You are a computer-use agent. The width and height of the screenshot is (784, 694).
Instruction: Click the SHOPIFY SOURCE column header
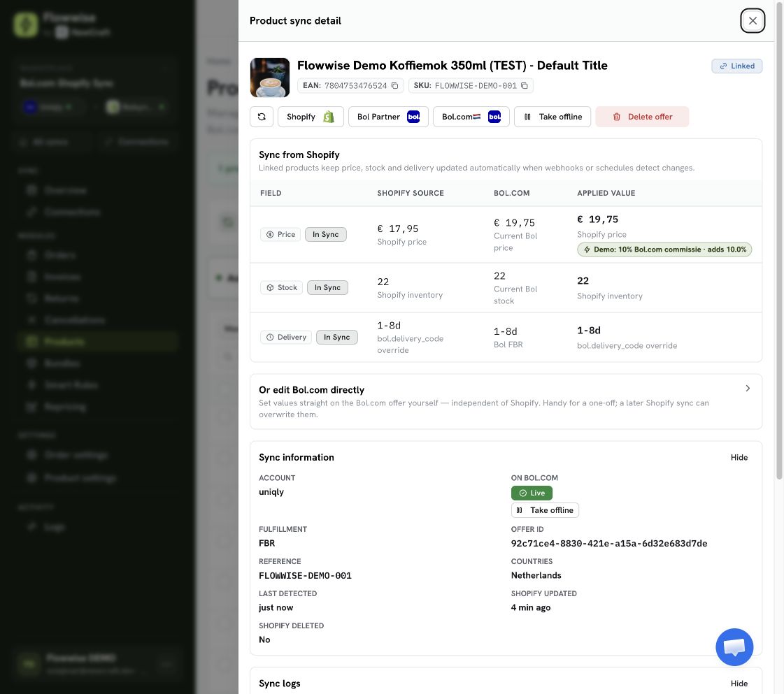pos(411,193)
